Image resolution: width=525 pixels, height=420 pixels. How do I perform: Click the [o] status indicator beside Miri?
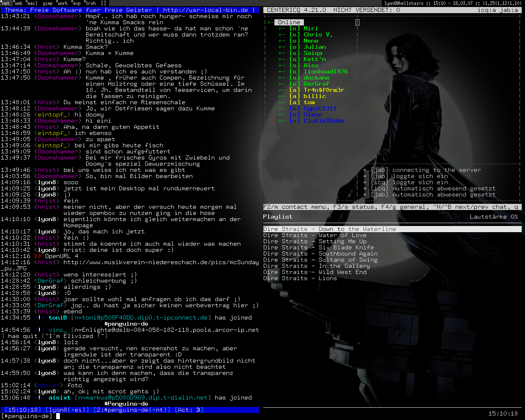[294, 29]
